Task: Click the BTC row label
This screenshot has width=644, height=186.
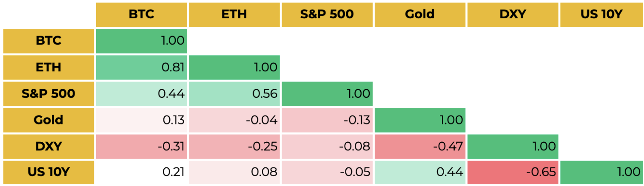Action: coord(48,41)
